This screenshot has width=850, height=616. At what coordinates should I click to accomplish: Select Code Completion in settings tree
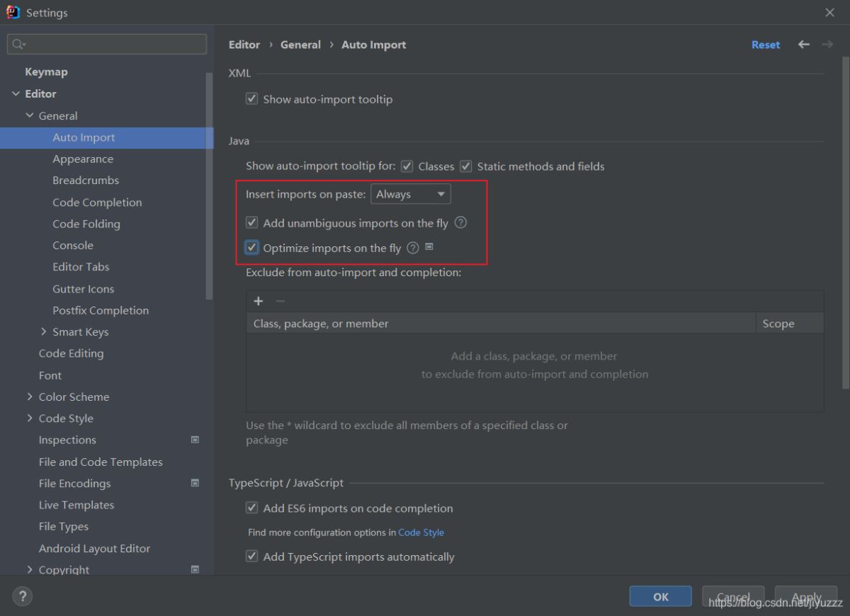pos(97,202)
